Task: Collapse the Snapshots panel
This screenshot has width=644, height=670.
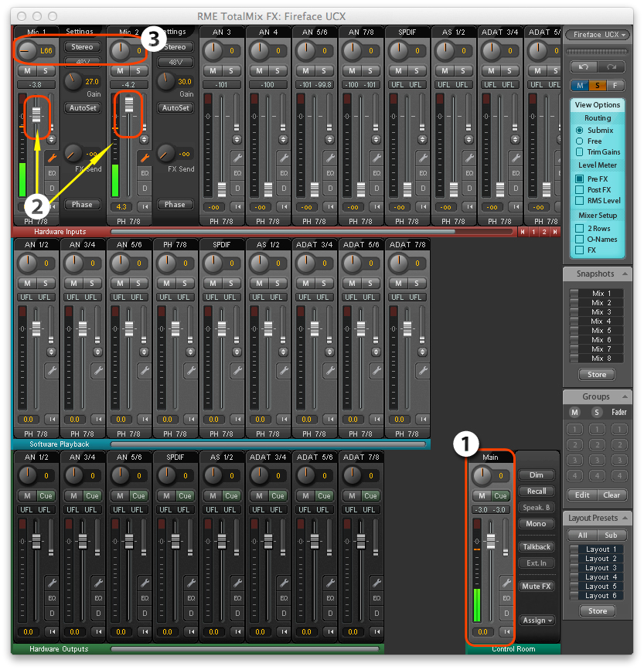Action: pos(625,274)
